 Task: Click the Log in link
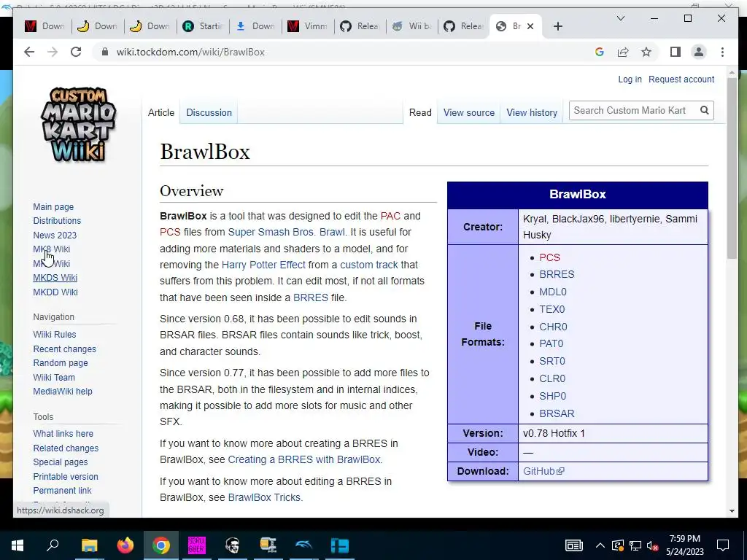point(630,79)
